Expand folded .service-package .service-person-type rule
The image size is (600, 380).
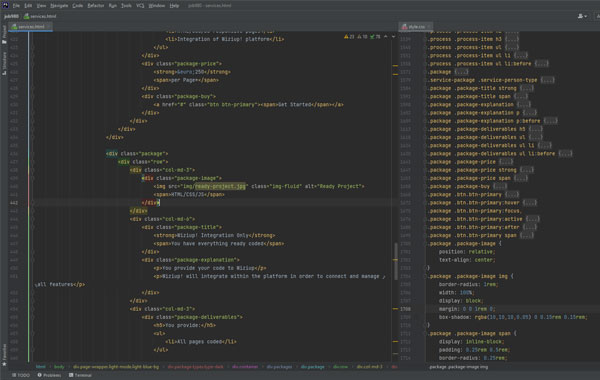point(548,80)
